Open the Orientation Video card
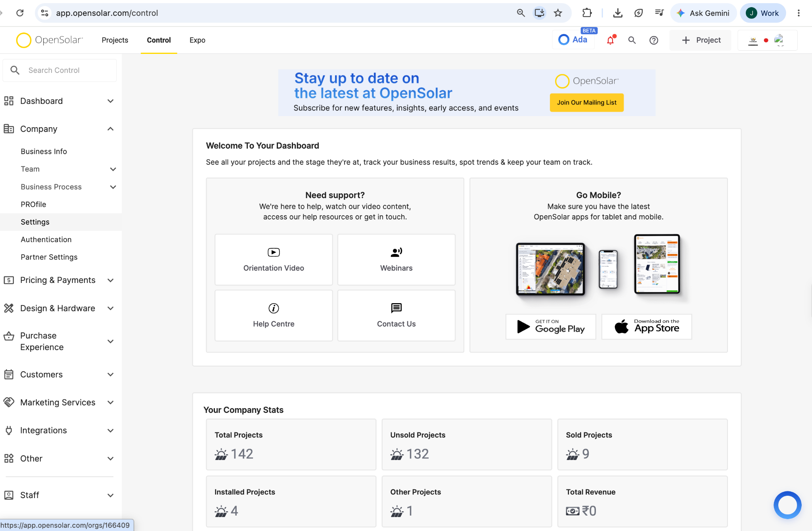The width and height of the screenshot is (812, 531). point(274,260)
